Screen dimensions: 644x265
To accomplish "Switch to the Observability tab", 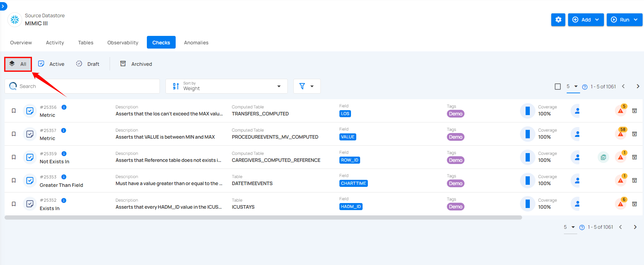I will 123,43.
